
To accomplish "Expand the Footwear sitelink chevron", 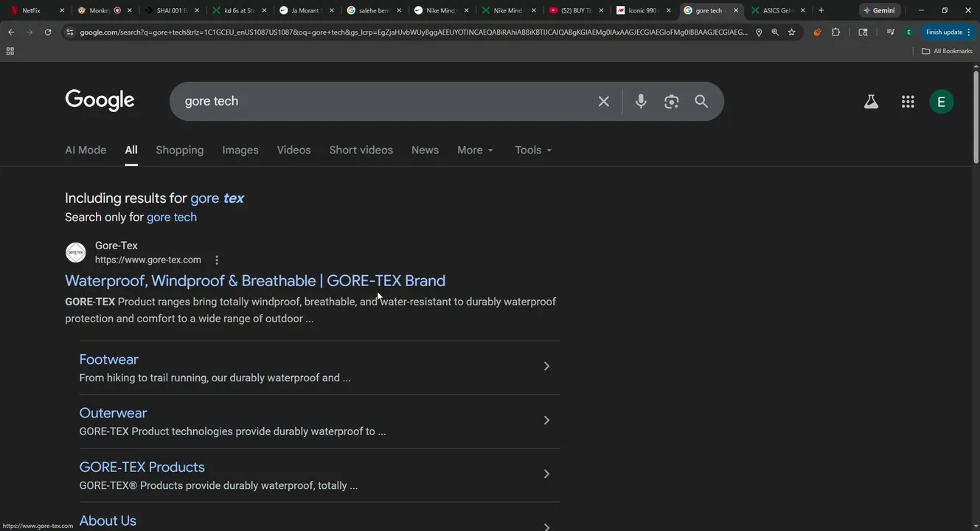I will 546,367.
